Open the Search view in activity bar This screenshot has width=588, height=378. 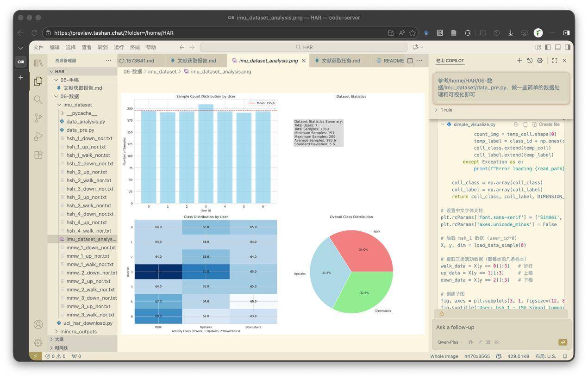coord(38,99)
